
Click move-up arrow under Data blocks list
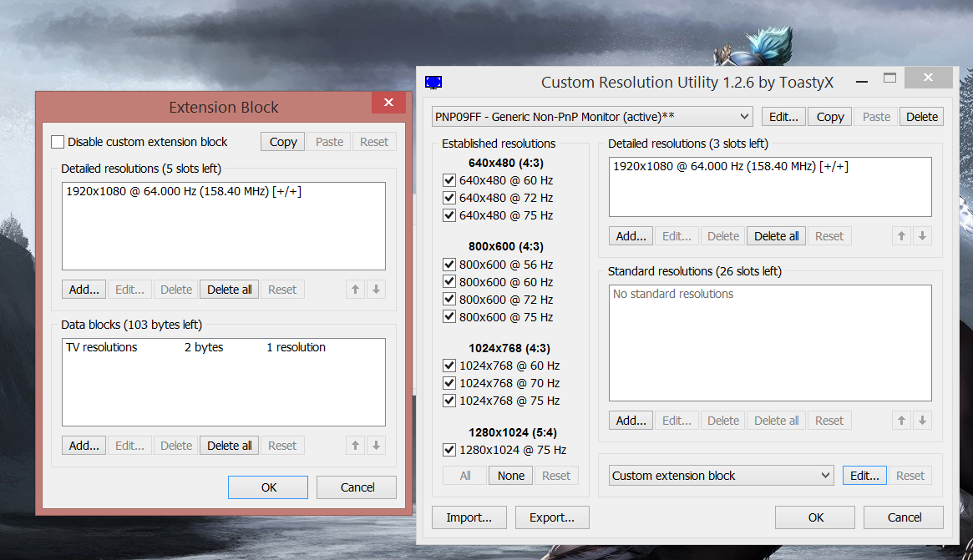click(x=355, y=446)
